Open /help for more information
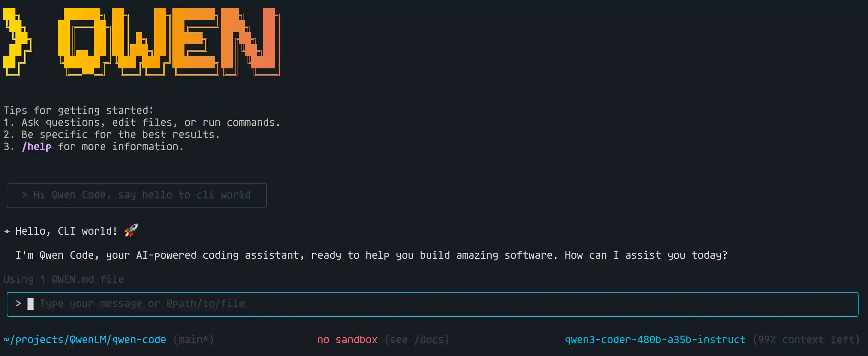Image resolution: width=868 pixels, height=356 pixels. click(x=37, y=146)
